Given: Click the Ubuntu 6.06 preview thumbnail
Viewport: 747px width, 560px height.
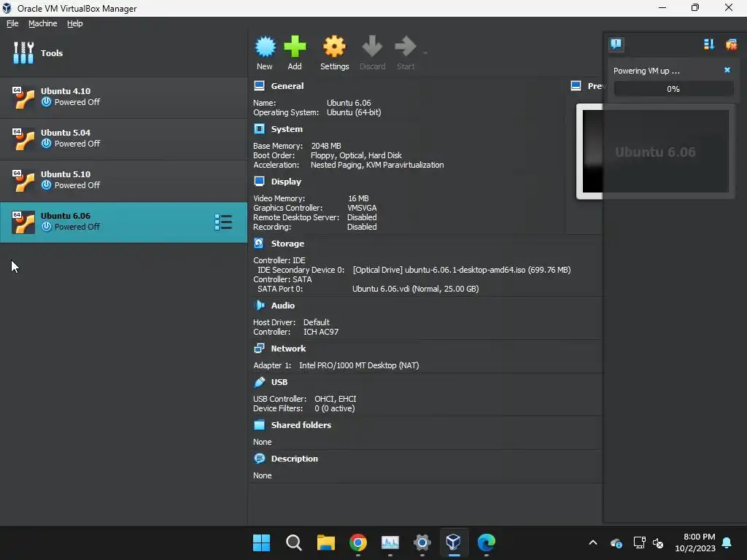Looking at the screenshot, I should pos(655,152).
